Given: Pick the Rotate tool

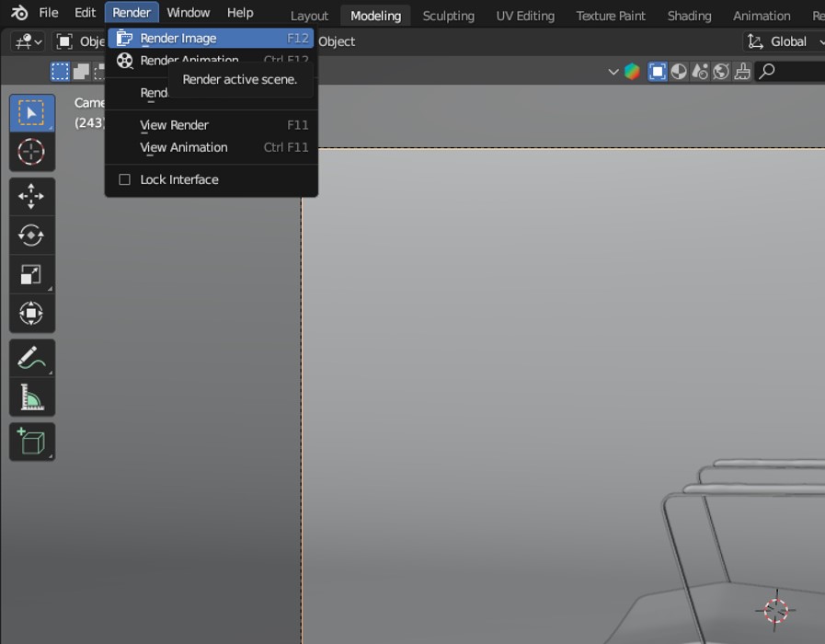Looking at the screenshot, I should 31,236.
